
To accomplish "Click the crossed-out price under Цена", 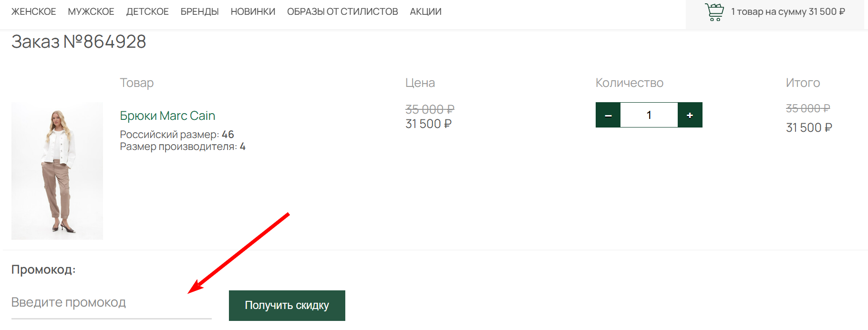I will 430,109.
